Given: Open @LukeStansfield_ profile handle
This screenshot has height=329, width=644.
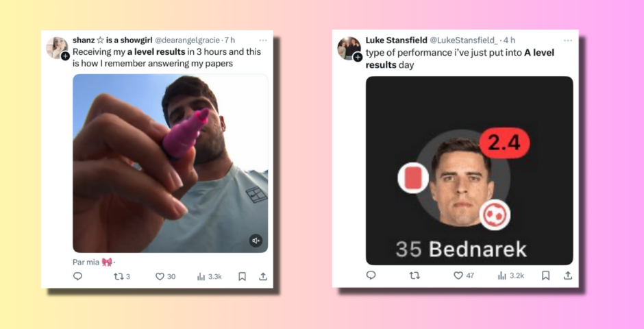Looking at the screenshot, I should [463, 40].
